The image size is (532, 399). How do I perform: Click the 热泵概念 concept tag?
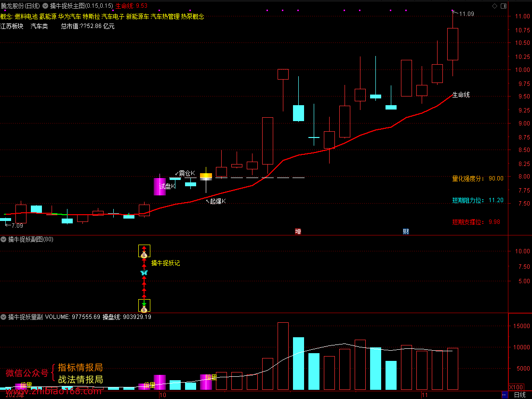pyautogui.click(x=193, y=16)
